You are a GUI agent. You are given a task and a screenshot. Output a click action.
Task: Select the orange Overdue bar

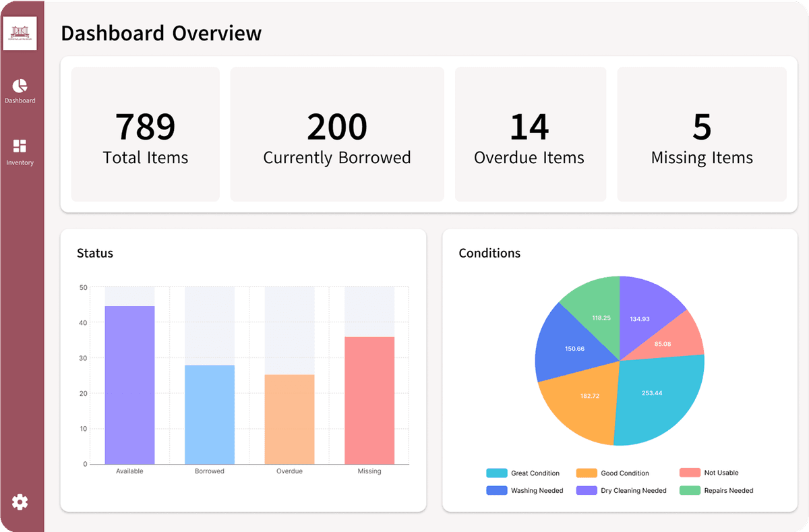[289, 419]
